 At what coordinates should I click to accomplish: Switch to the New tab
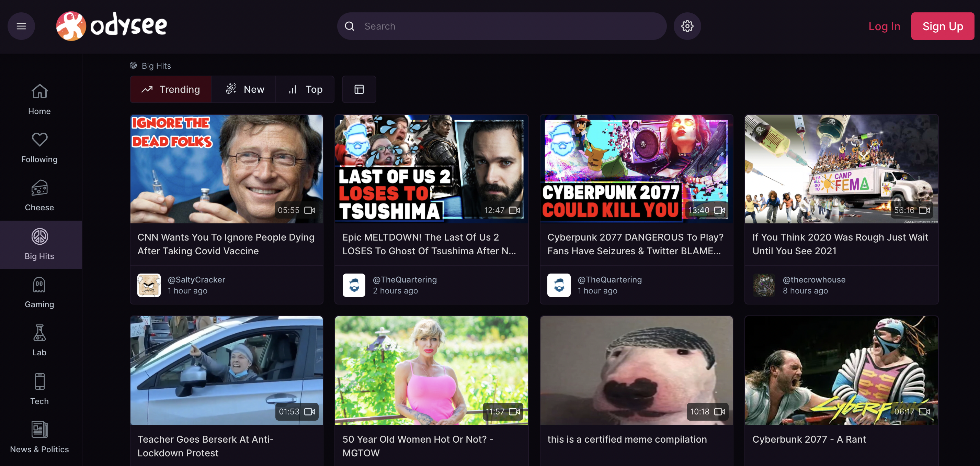coord(243,89)
